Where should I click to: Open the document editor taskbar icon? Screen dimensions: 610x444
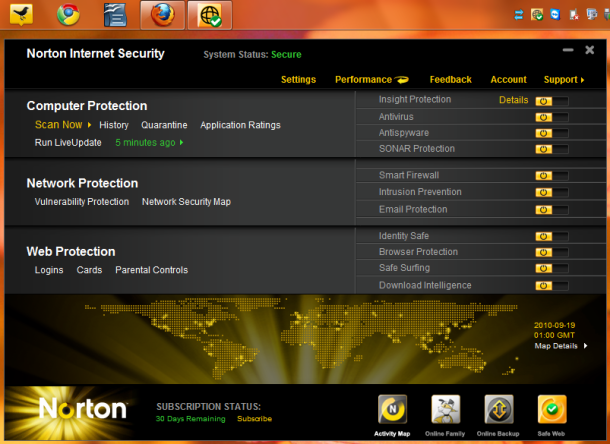point(115,15)
